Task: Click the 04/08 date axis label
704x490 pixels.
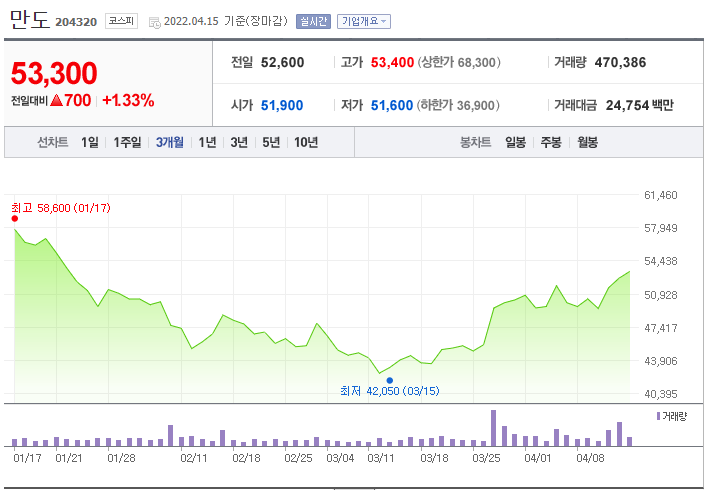Action: click(x=590, y=459)
